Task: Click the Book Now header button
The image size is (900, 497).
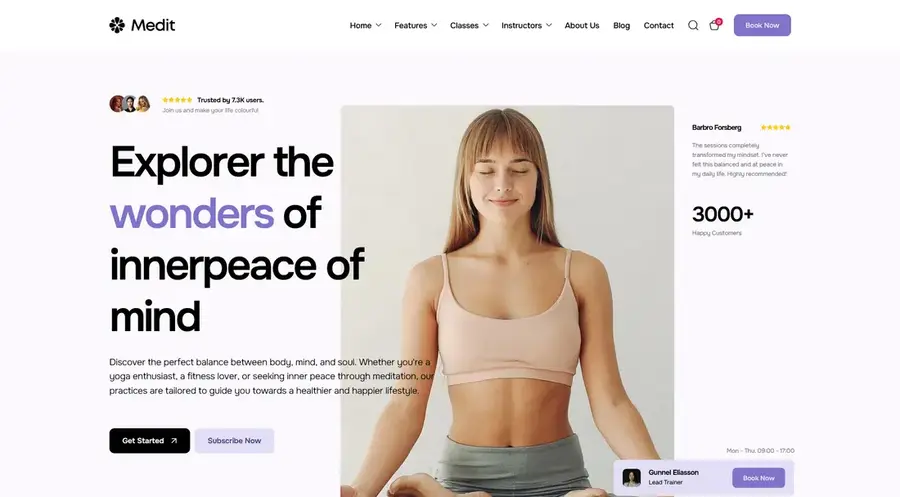Action: pos(762,25)
